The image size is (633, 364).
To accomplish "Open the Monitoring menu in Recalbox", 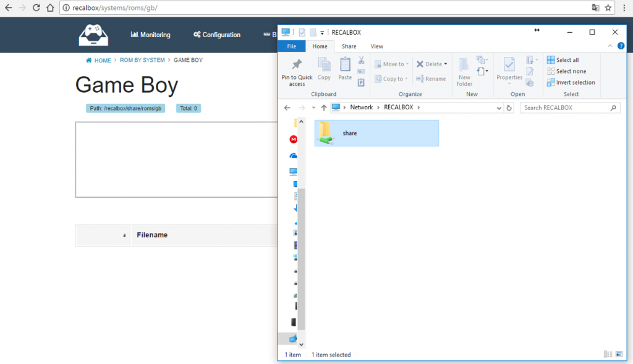I will (x=150, y=35).
